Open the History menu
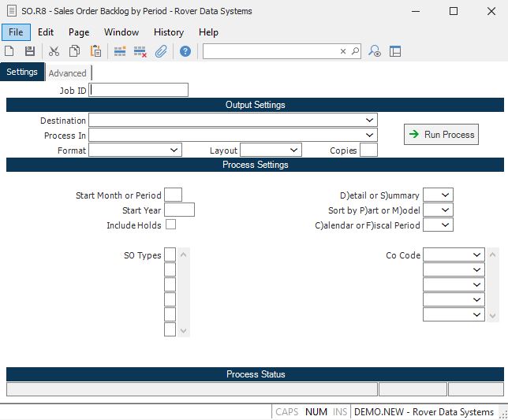This screenshot has width=508, height=420. [x=168, y=32]
